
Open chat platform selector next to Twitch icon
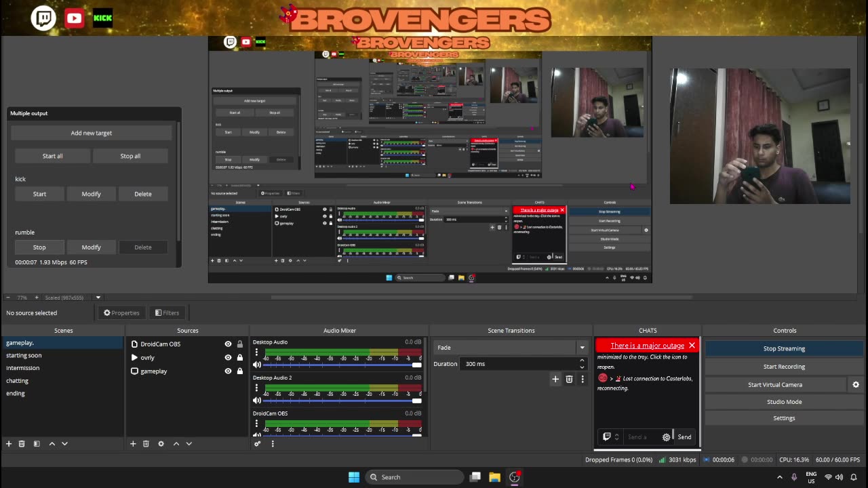point(616,437)
